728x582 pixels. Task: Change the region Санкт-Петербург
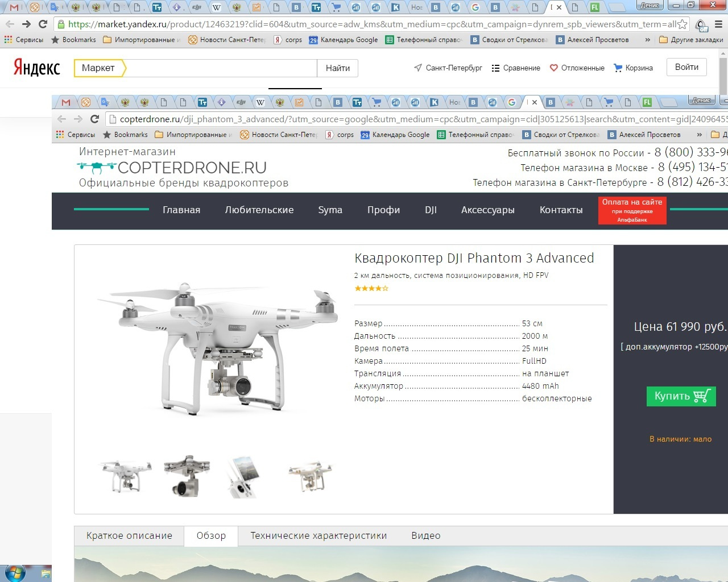click(x=448, y=68)
